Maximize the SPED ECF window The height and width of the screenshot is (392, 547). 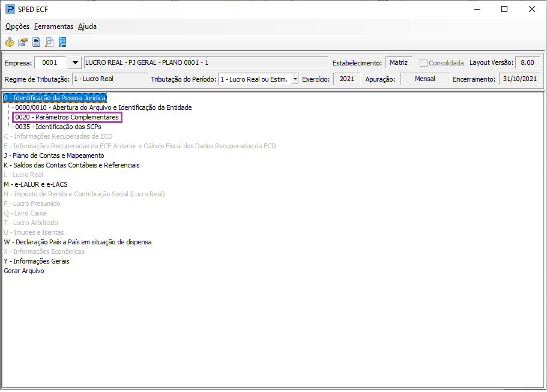click(504, 10)
